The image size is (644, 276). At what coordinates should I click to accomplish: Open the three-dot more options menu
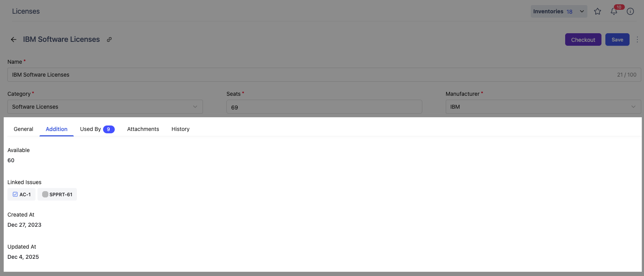pyautogui.click(x=637, y=39)
